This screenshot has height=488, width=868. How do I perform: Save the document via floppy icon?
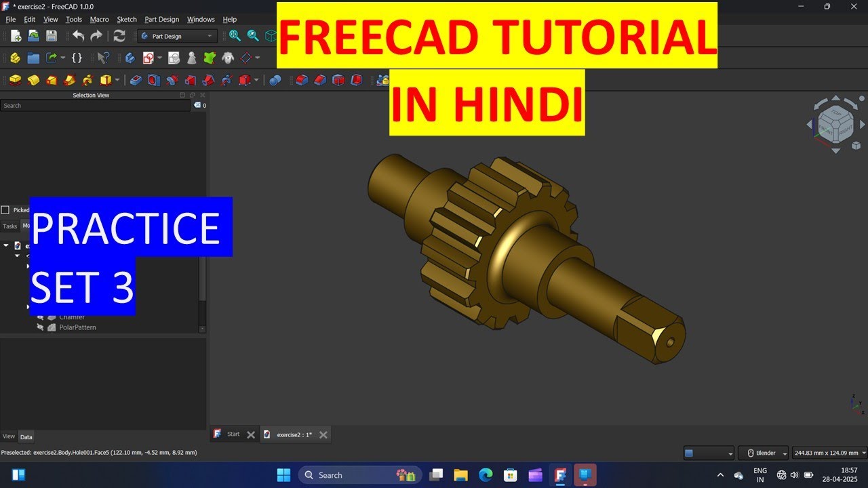[52, 36]
